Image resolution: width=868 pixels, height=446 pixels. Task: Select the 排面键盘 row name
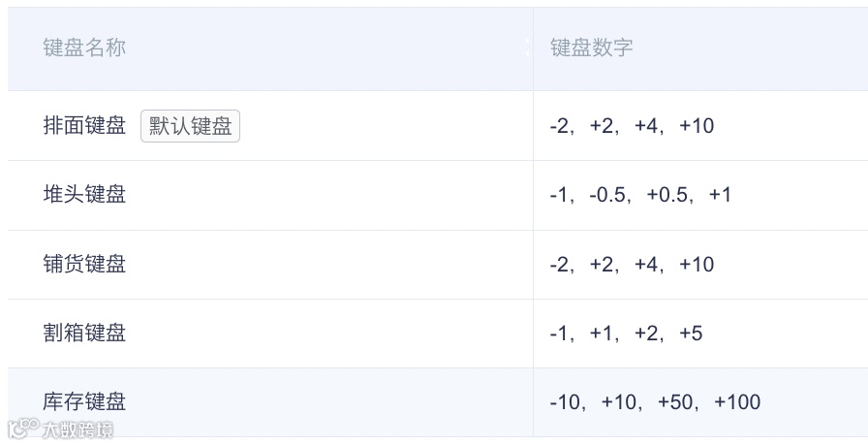(84, 126)
